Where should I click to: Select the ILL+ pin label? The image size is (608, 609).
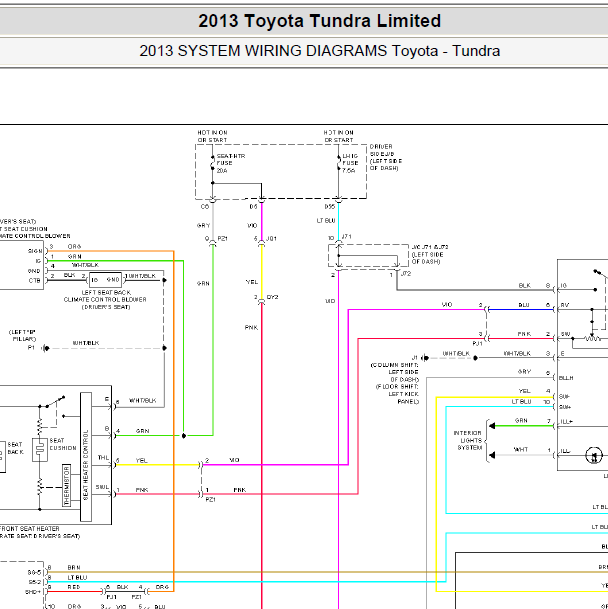pyautogui.click(x=566, y=422)
